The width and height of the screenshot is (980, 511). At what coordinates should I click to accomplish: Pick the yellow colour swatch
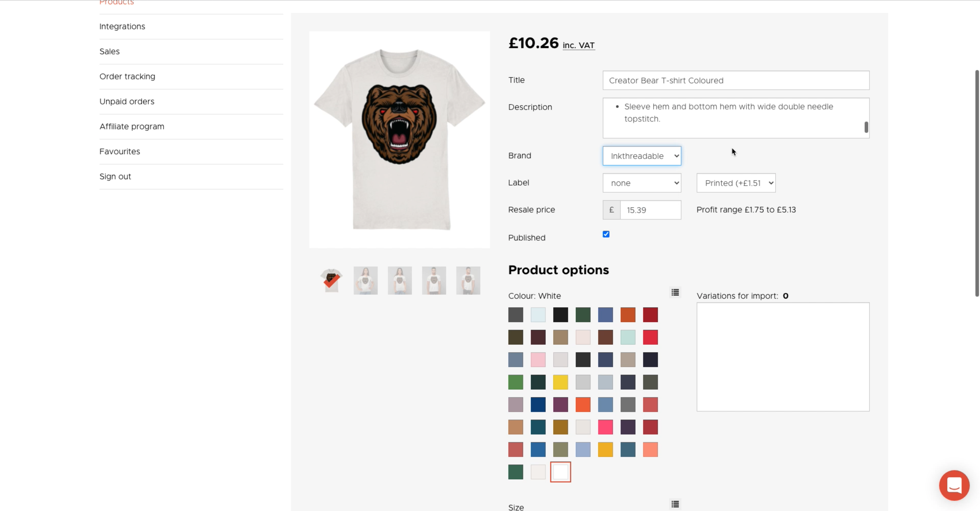tap(560, 382)
